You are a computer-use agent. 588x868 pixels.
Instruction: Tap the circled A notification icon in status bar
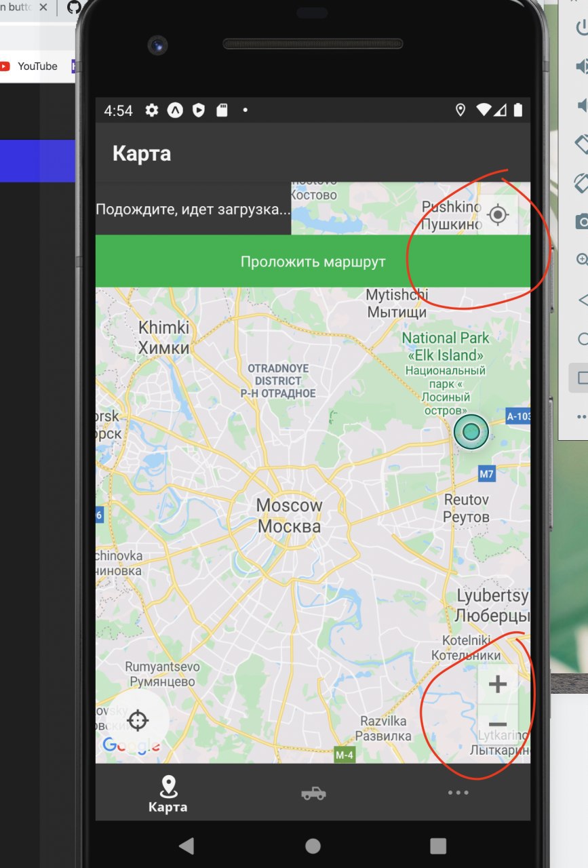pyautogui.click(x=175, y=110)
